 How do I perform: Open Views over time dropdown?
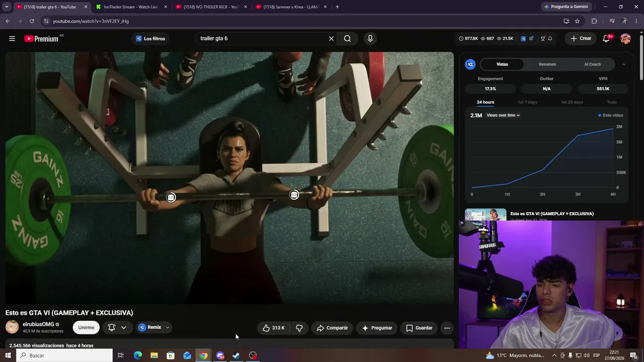pyautogui.click(x=503, y=115)
